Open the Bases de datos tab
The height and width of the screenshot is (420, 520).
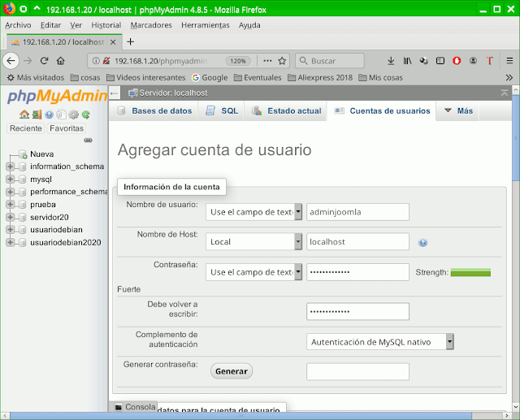[154, 110]
